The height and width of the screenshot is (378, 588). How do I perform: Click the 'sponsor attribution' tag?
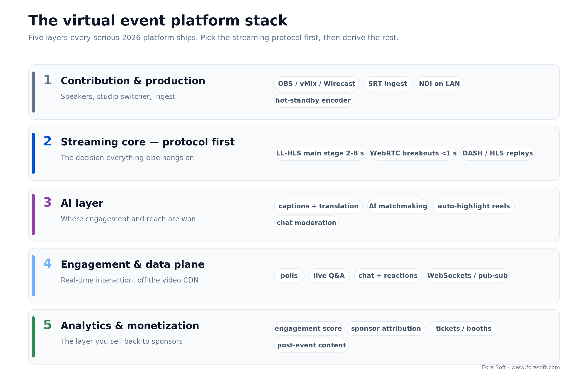[385, 328]
